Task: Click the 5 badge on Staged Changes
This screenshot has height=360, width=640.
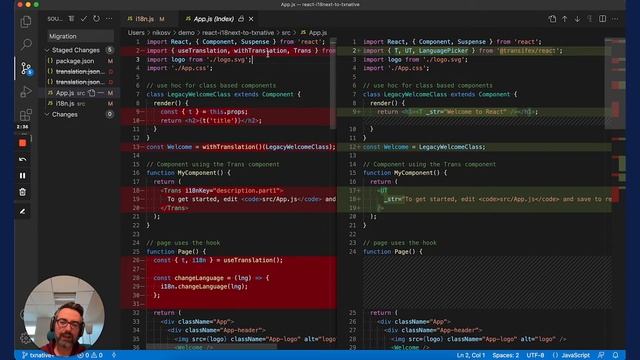Action: pos(109,50)
